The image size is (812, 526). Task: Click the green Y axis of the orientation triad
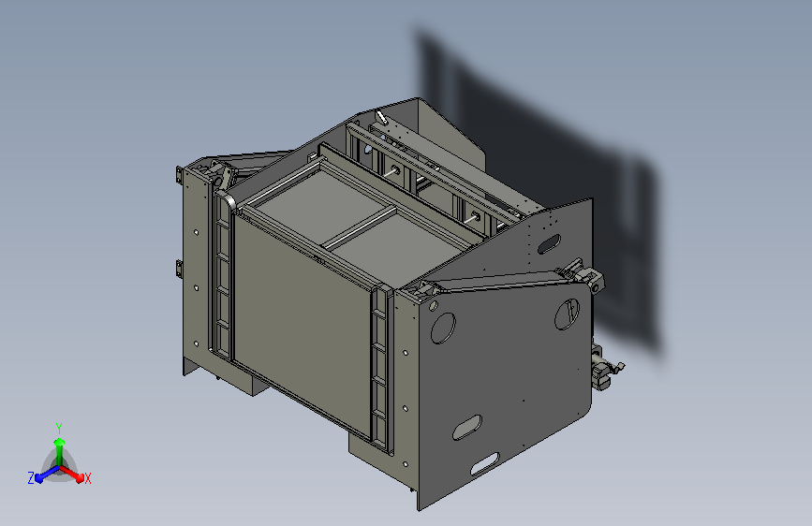59,451
